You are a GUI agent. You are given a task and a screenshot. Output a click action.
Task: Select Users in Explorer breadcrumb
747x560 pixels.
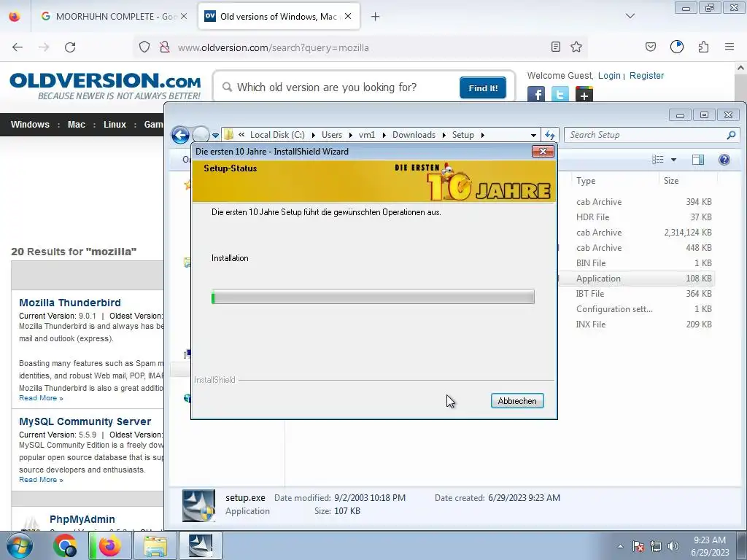(x=332, y=135)
